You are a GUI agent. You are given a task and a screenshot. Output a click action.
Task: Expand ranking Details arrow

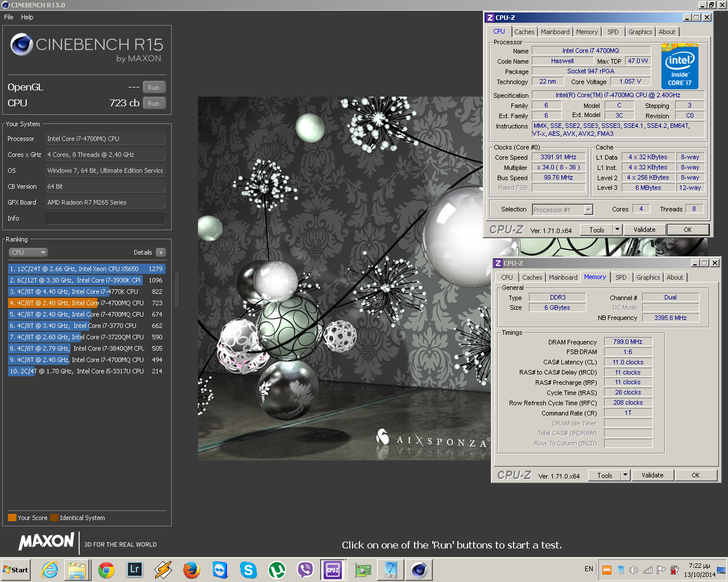pyautogui.click(x=160, y=252)
